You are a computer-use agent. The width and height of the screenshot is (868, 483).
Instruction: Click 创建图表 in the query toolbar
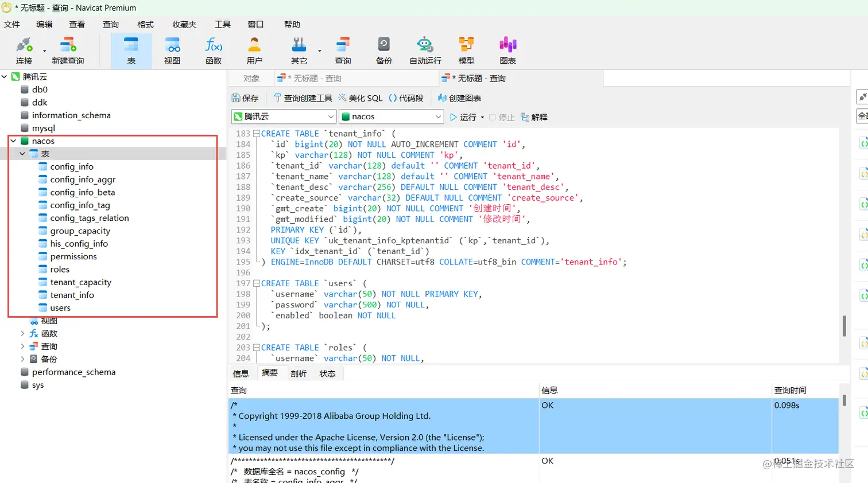coord(459,98)
